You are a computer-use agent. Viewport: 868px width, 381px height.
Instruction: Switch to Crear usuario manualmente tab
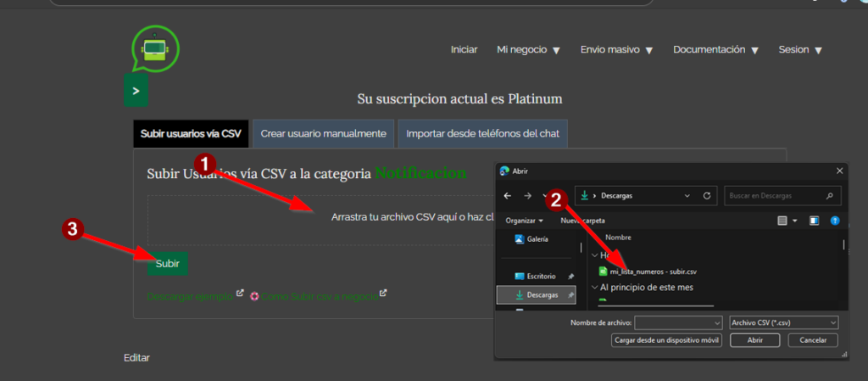[324, 133]
